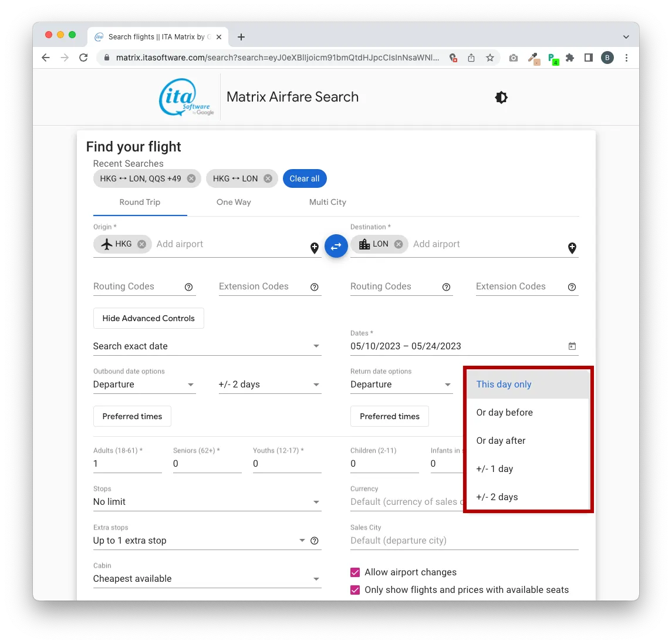Expand Search exact date dropdown
This screenshot has height=644, width=672.
coord(207,346)
